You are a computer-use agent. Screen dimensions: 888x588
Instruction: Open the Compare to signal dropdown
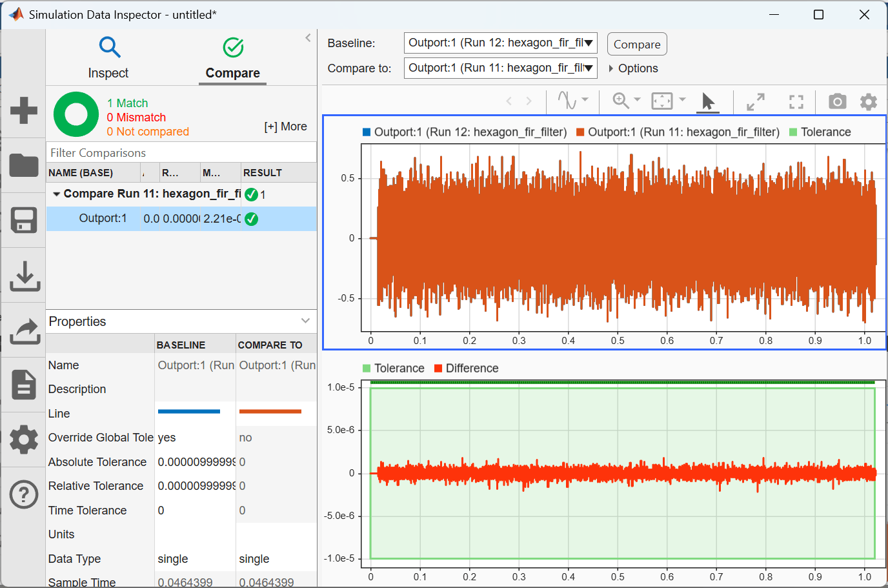pyautogui.click(x=500, y=68)
